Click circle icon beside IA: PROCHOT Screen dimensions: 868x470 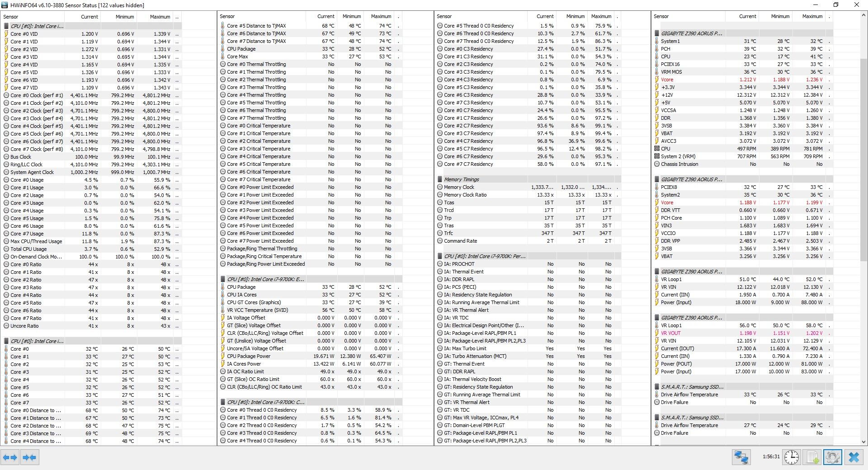click(440, 264)
